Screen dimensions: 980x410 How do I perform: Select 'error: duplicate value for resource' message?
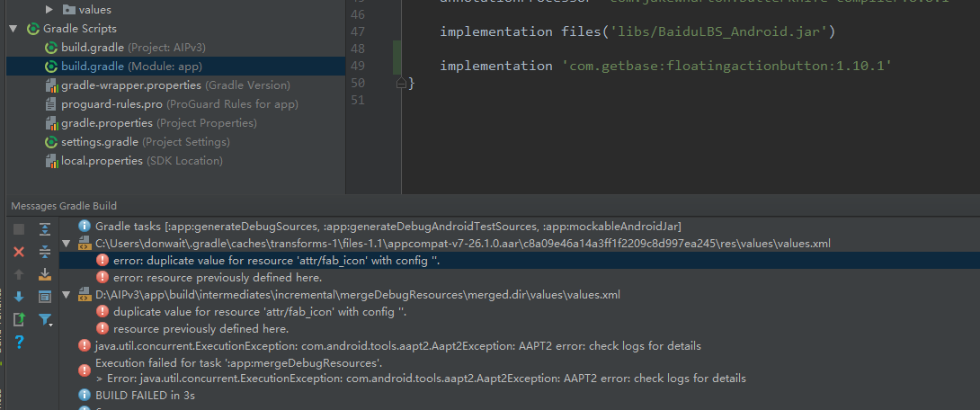276,261
